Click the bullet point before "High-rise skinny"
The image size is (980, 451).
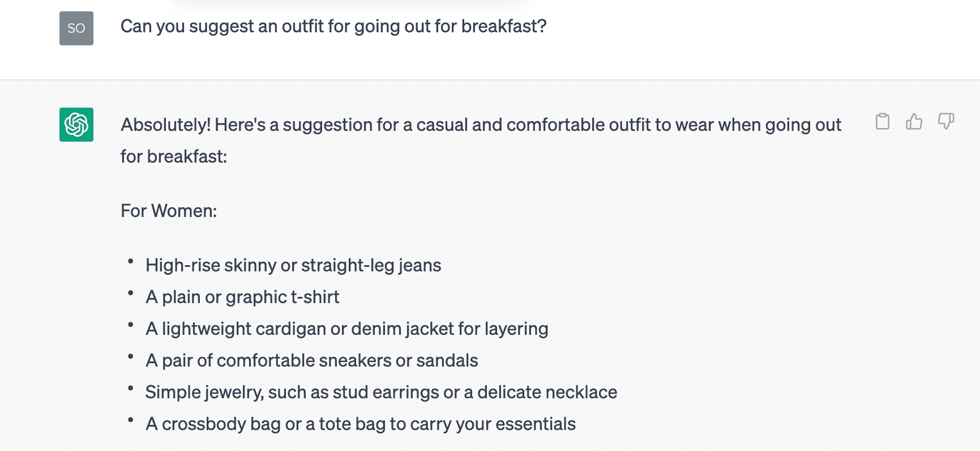coord(131,261)
